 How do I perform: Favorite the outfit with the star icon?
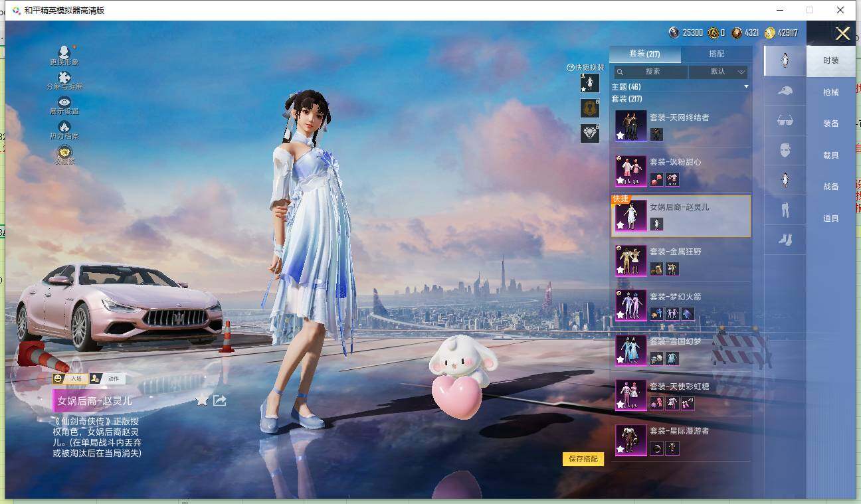coord(202,400)
